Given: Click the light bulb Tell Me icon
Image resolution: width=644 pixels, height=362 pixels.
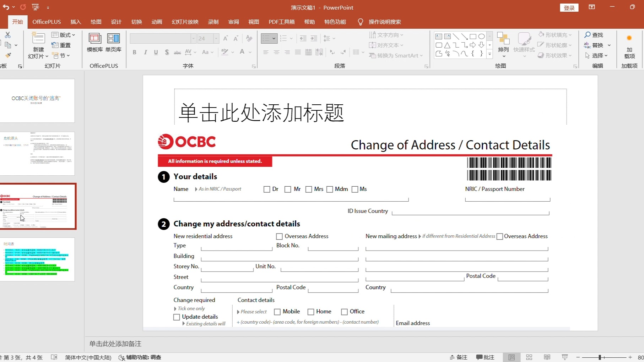Looking at the screenshot, I should pos(361,22).
